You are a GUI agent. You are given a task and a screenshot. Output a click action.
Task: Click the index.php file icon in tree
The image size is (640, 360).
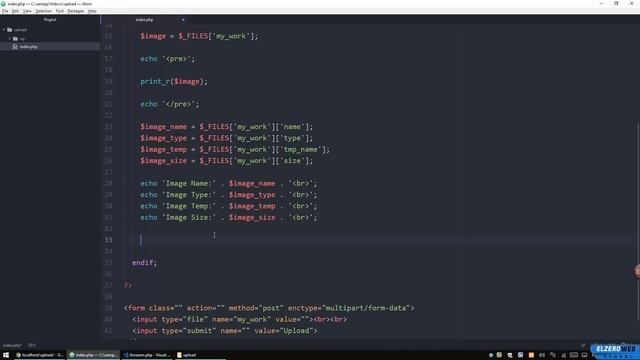click(x=15, y=47)
